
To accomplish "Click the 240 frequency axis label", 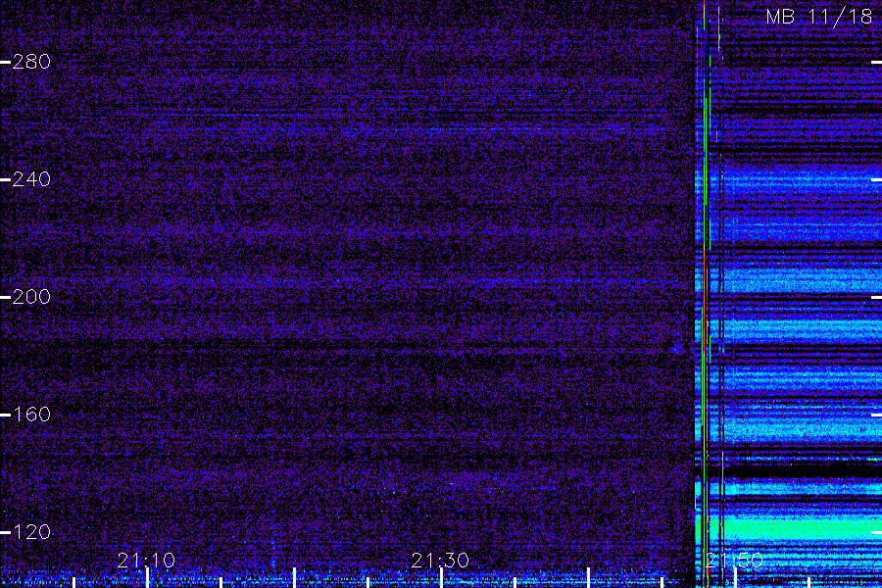I will point(31,179).
